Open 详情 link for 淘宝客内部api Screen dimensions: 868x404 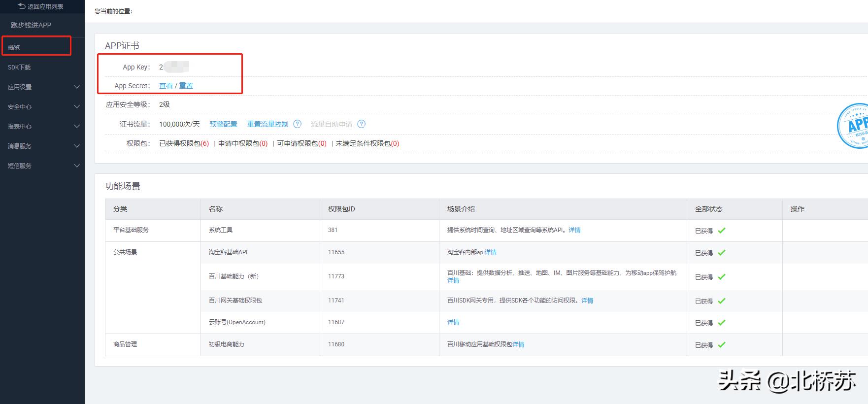(x=491, y=252)
